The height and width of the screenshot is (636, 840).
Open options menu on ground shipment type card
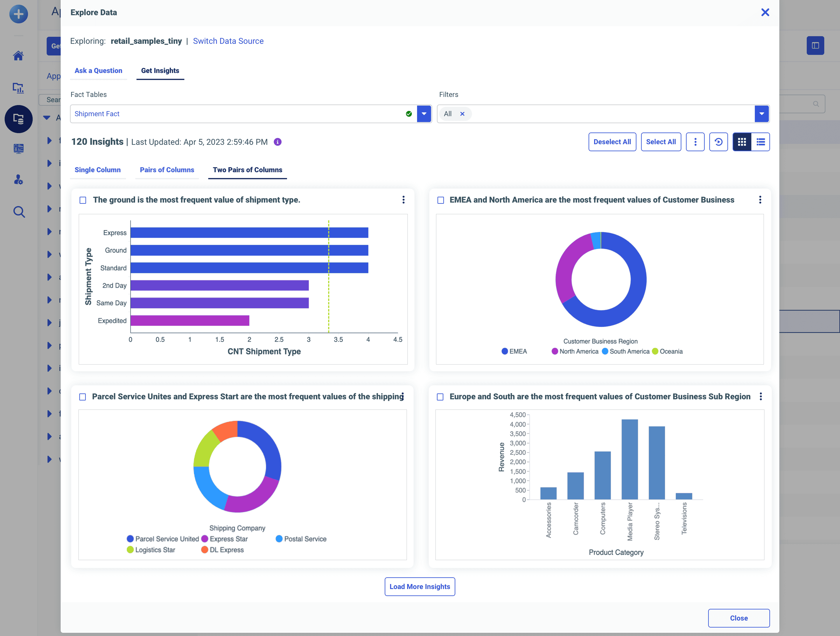click(403, 200)
